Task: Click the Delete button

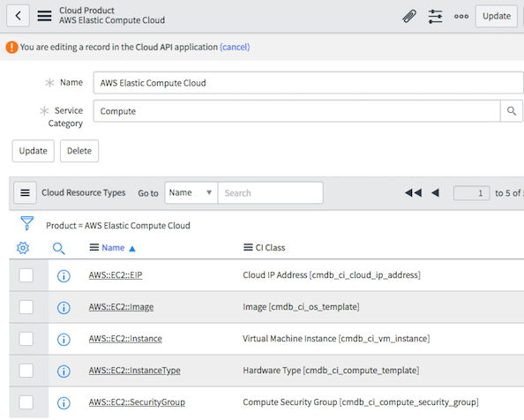Action: tap(79, 151)
